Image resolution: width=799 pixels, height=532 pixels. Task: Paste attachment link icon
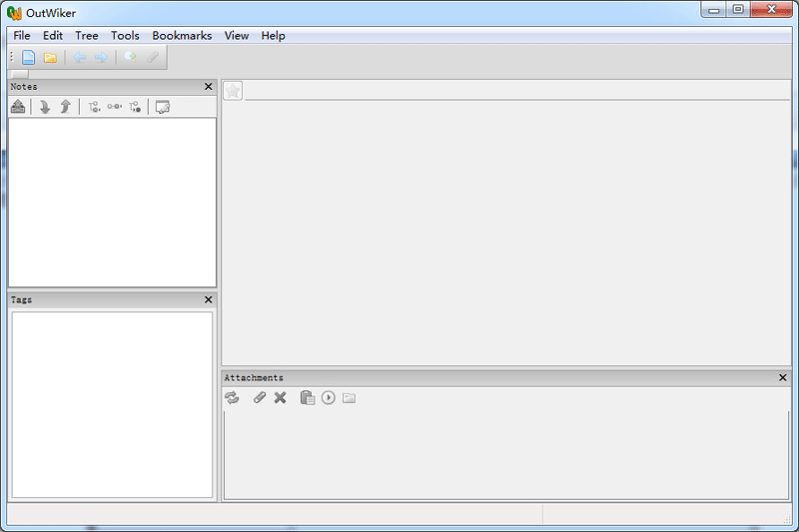click(308, 397)
